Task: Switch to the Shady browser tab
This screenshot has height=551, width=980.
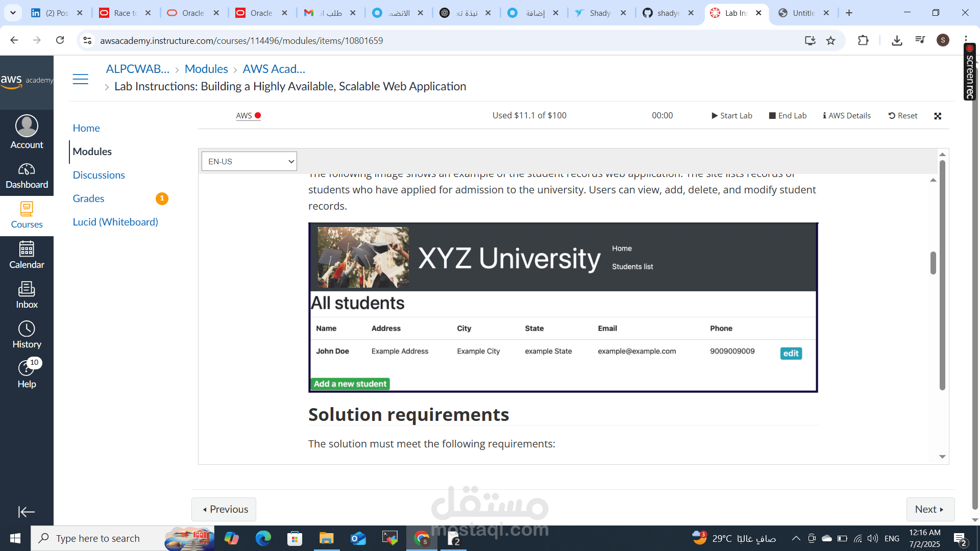Action: (600, 13)
